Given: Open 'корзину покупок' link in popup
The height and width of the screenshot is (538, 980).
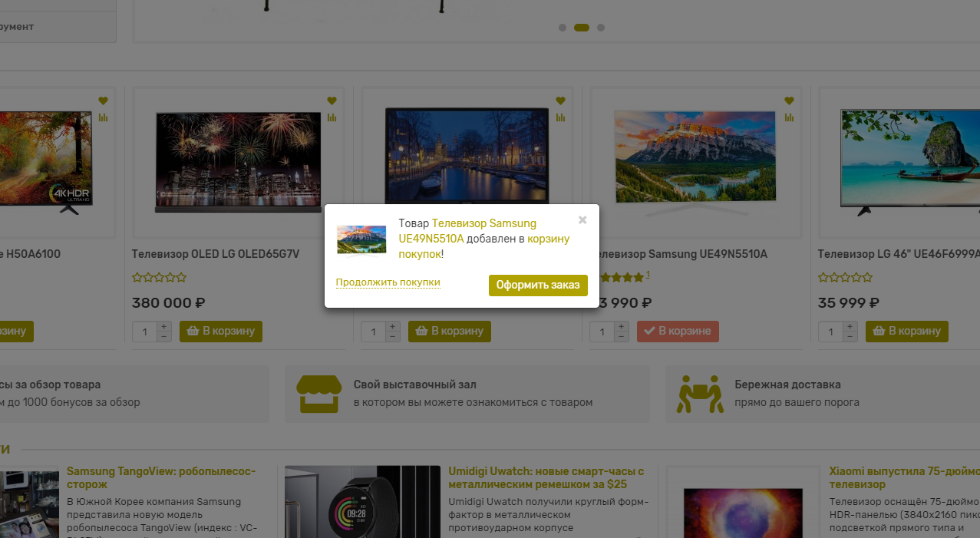Looking at the screenshot, I should [484, 246].
